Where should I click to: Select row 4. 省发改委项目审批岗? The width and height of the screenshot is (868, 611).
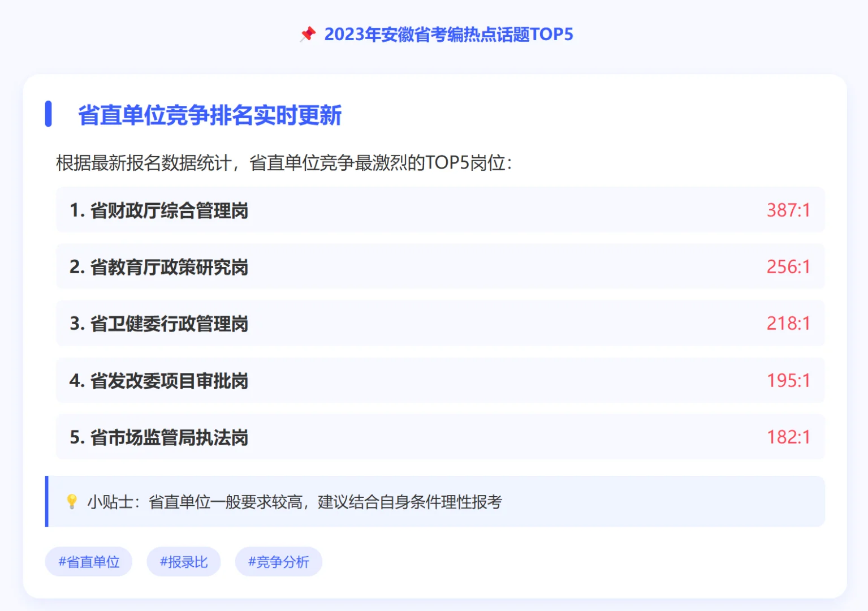441,380
